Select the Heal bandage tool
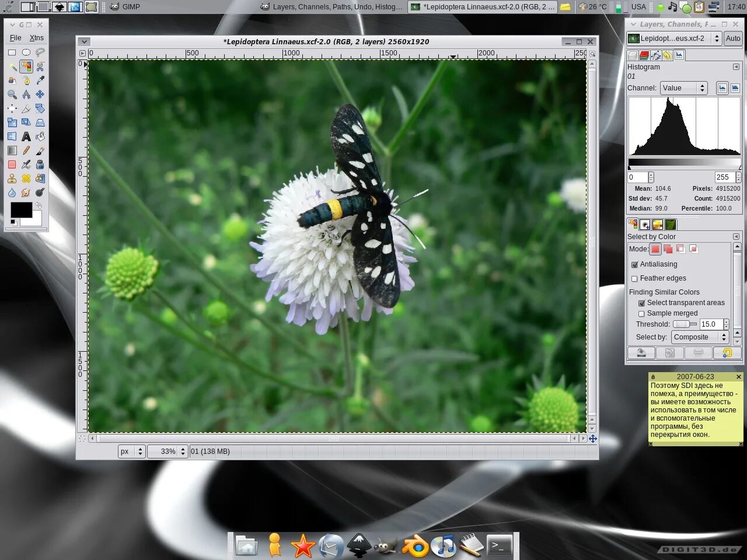747x560 pixels. tap(26, 178)
